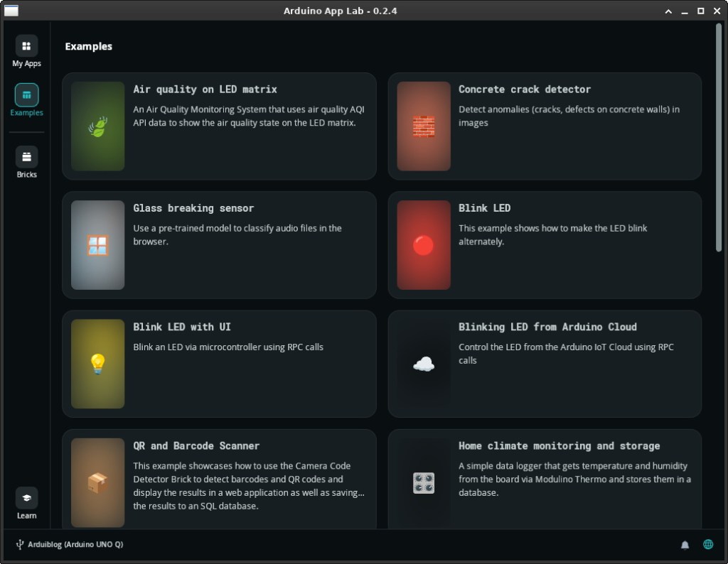Open the Learn section in sidebar
The width and height of the screenshot is (728, 564).
coord(26,498)
